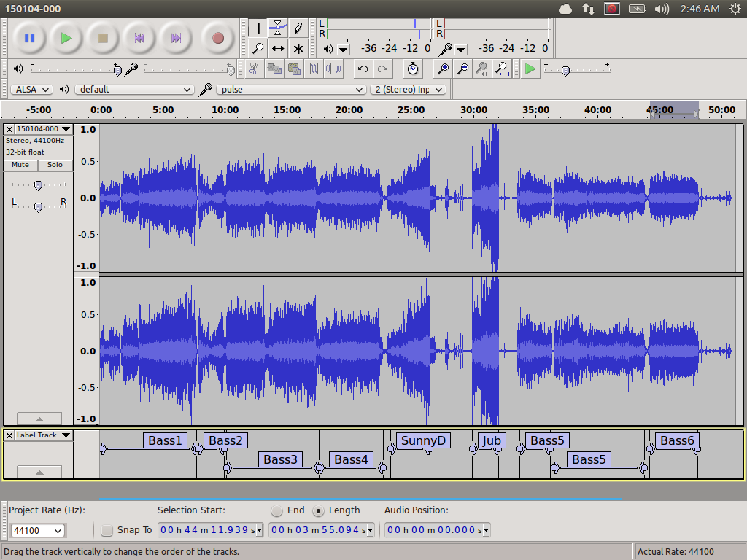
Task: Expand the 2 (Stereo) input channels dropdown
Action: coord(408,89)
